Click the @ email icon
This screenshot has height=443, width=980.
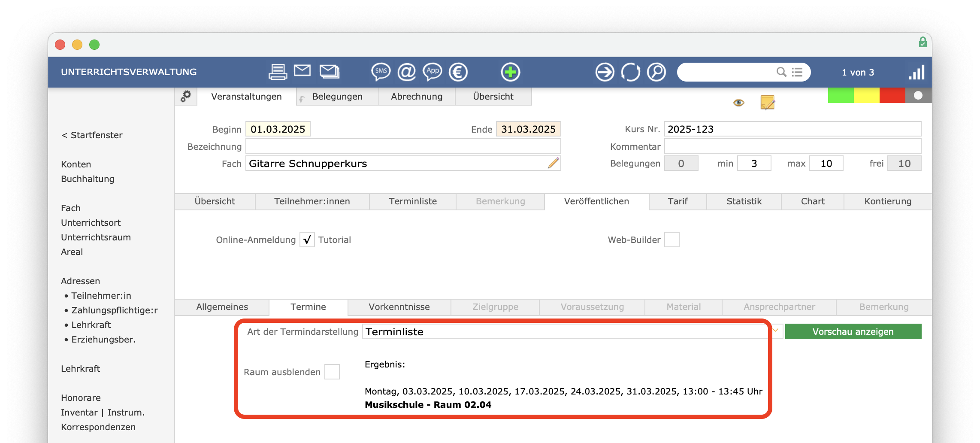coord(407,72)
